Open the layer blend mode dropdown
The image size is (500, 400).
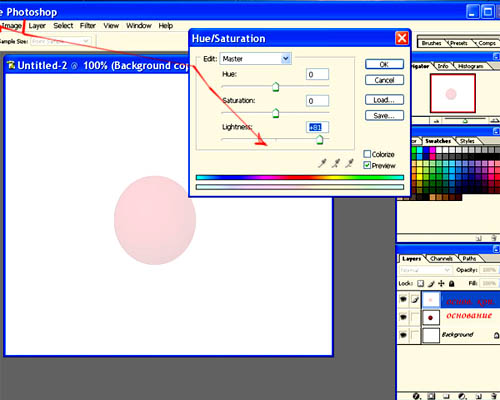coord(425,270)
